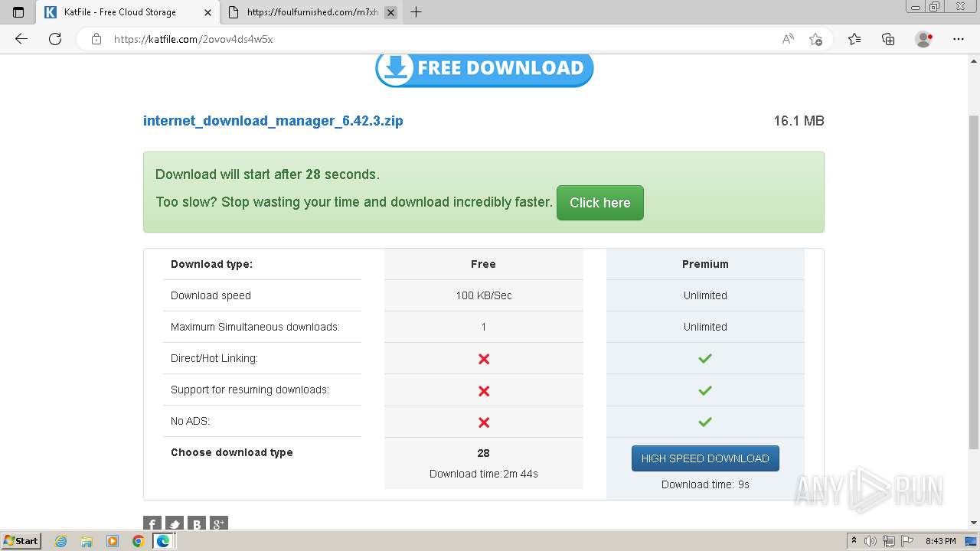Image resolution: width=980 pixels, height=551 pixels.
Task: Click the Windows Start button
Action: pyautogui.click(x=21, y=540)
